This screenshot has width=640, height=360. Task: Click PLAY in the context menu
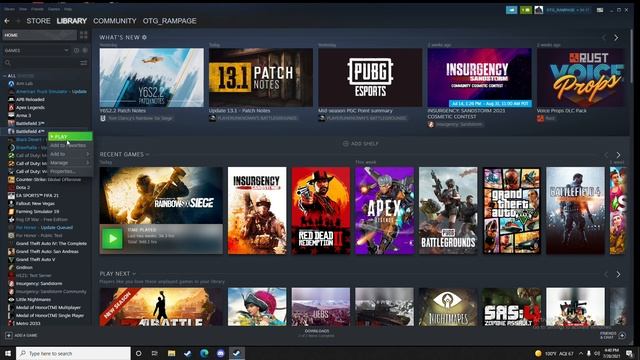point(70,137)
